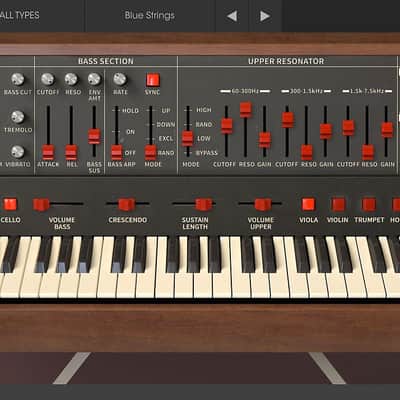Click the arpeggiator Rate knob

(x=120, y=79)
